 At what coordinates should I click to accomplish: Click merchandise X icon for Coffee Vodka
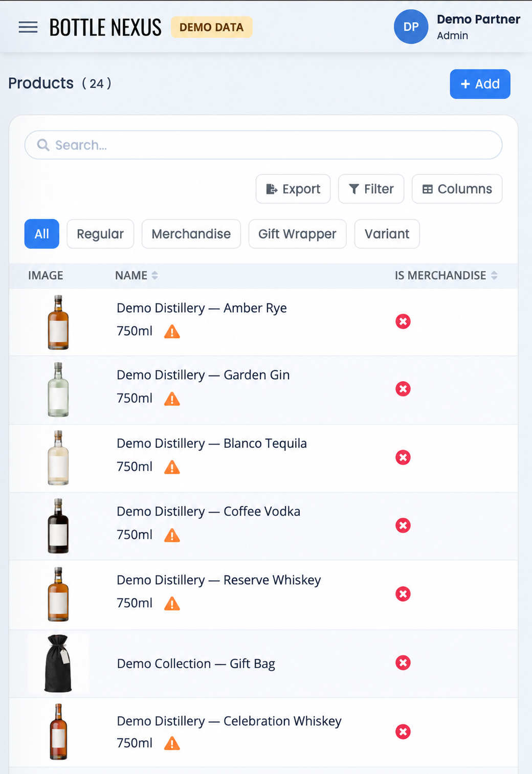(x=403, y=525)
